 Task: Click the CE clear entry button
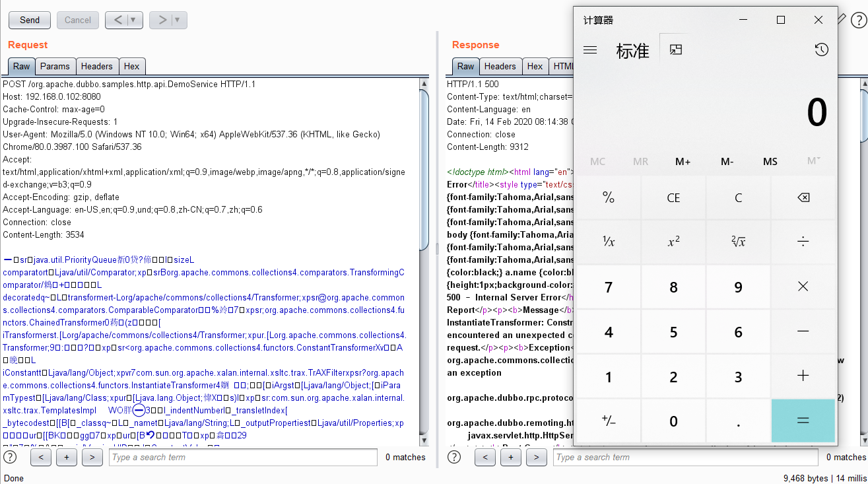pyautogui.click(x=673, y=198)
